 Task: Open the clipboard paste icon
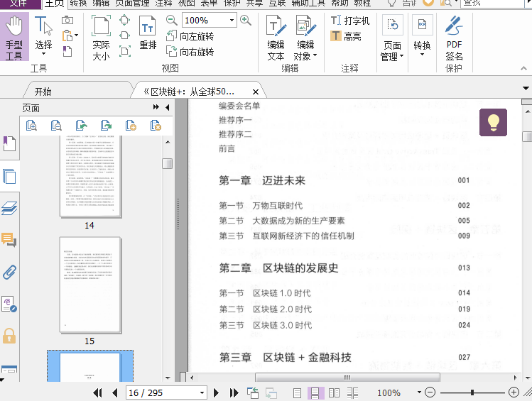coord(67,35)
